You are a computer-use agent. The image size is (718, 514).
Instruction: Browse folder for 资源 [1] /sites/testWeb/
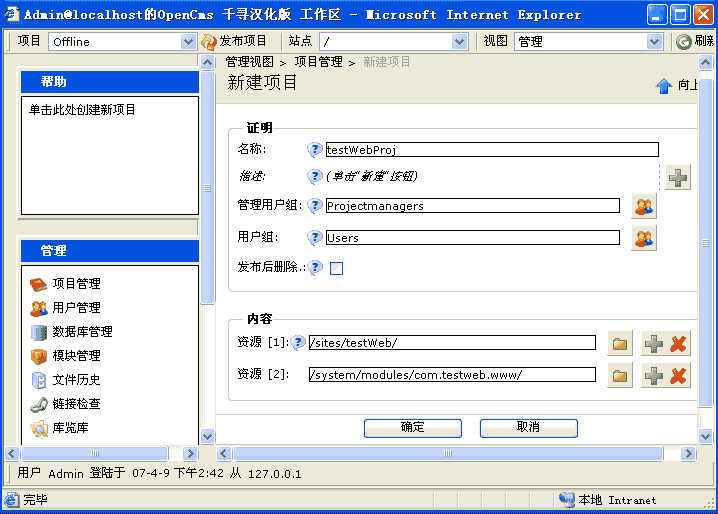pyautogui.click(x=620, y=344)
